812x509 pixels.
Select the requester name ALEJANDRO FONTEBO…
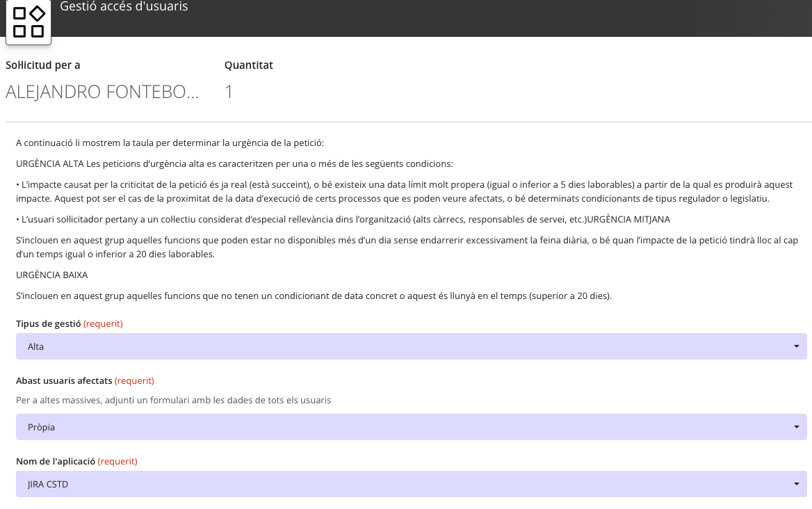pos(102,92)
